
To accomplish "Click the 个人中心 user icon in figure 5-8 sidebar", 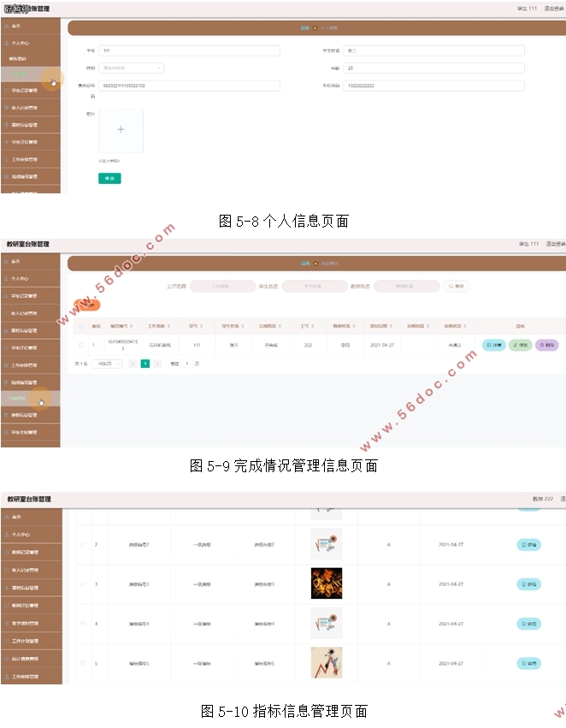I will coord(7,43).
